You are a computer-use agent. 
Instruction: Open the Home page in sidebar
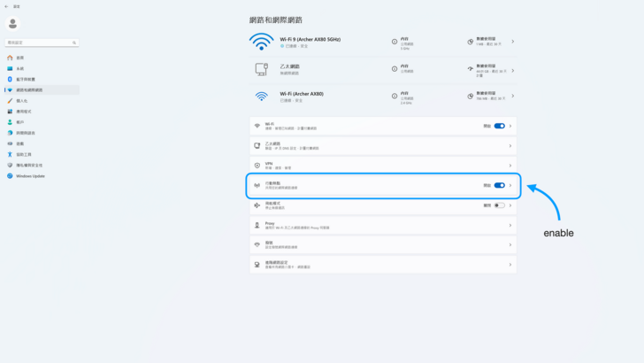18,58
